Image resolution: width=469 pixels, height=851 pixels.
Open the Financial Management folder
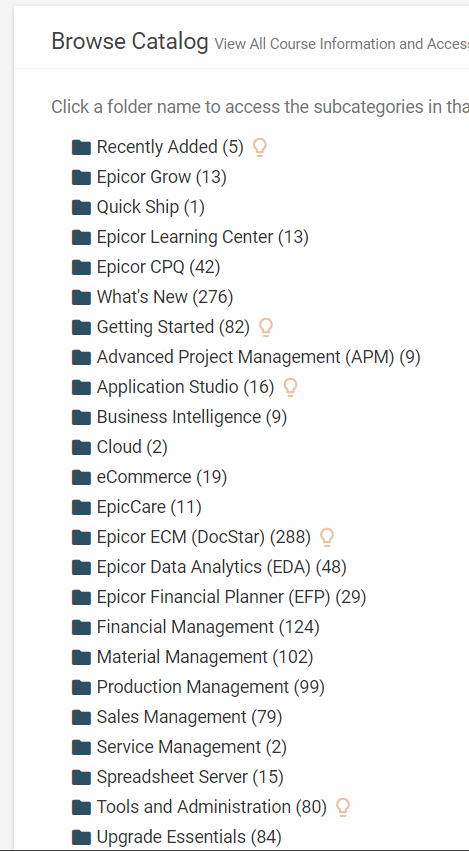click(208, 627)
